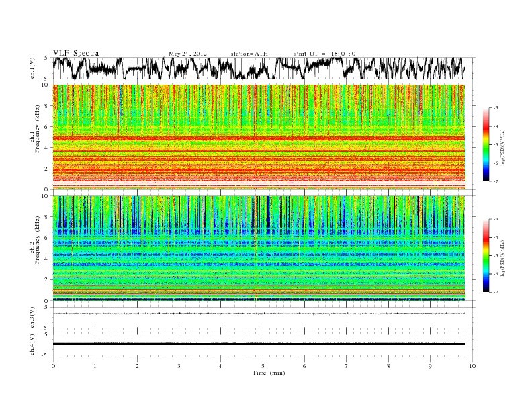The width and height of the screenshot is (532, 411).
Task: Click the ch.3 voltage trace panel
Action: tap(263, 318)
